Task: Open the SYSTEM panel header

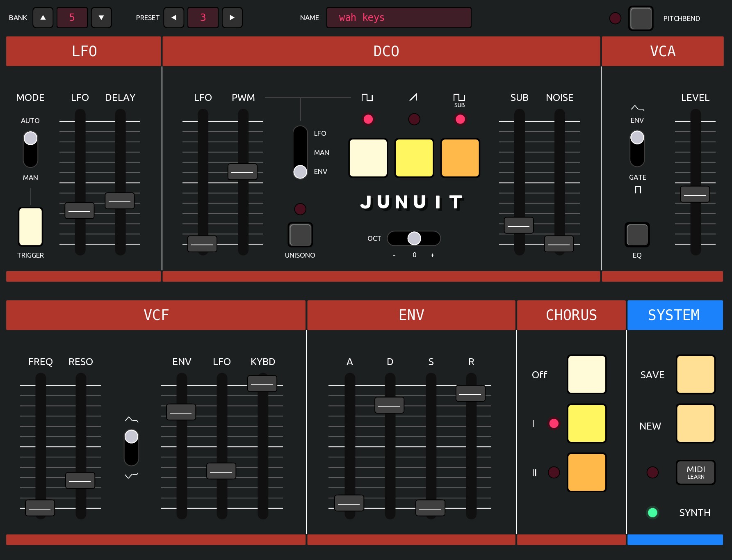Action: [x=675, y=315]
